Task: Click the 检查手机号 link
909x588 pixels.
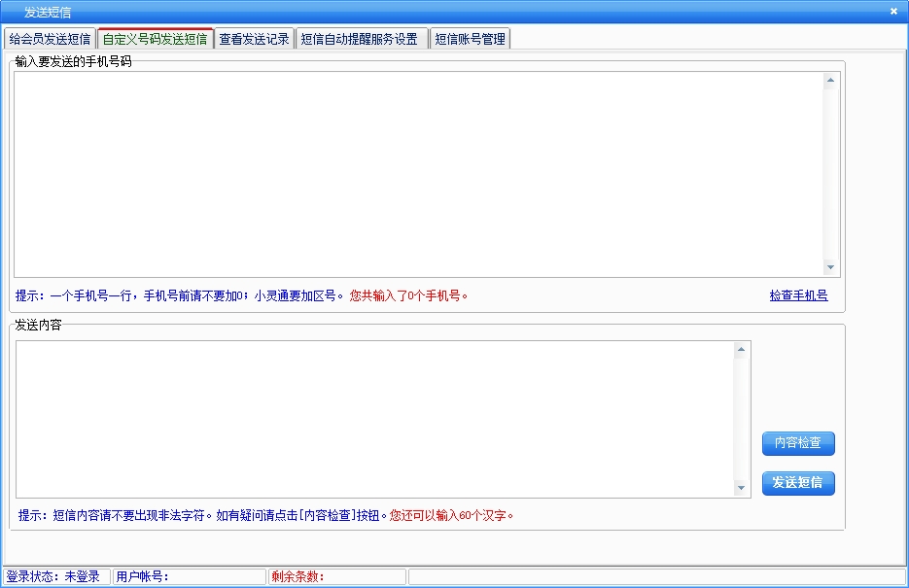Action: tap(798, 295)
